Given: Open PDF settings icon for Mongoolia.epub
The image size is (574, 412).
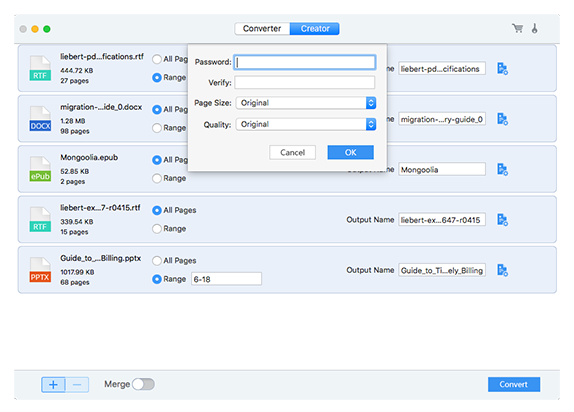Looking at the screenshot, I should tap(502, 170).
